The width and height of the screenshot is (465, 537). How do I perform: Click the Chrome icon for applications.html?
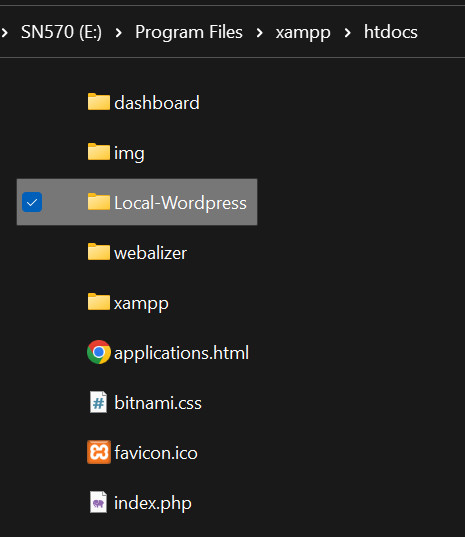(x=99, y=352)
